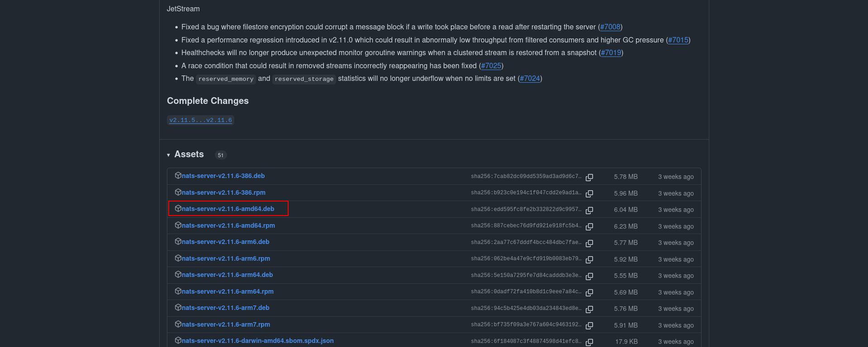Download nats-server-v2.11.6-amd64.rpm

pos(228,225)
